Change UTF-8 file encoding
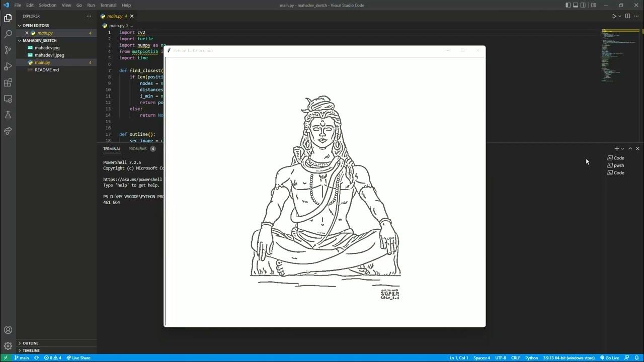644x362 pixels. (x=501, y=358)
